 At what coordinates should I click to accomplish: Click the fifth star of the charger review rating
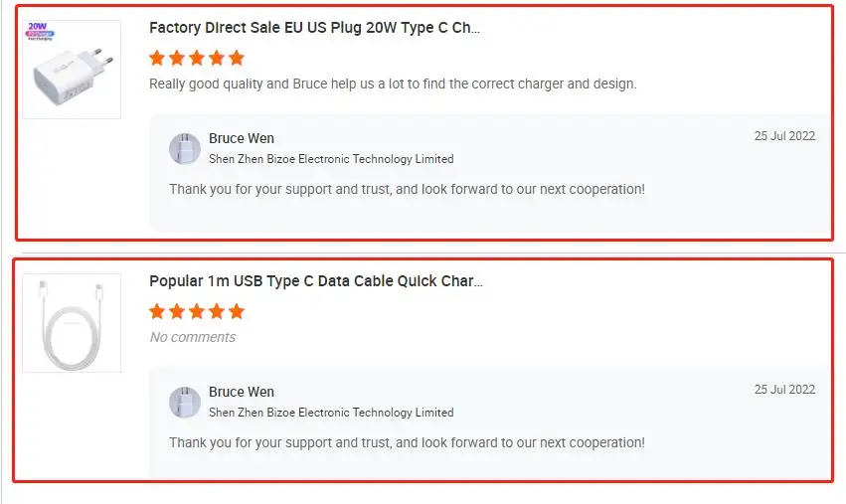(x=236, y=58)
